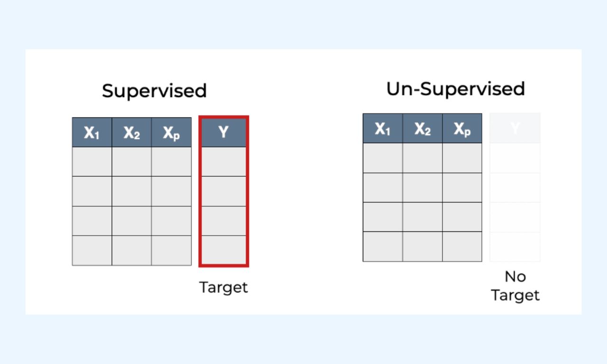Select X2 header in Un-Supervised table
607x364 pixels.
coord(423,128)
